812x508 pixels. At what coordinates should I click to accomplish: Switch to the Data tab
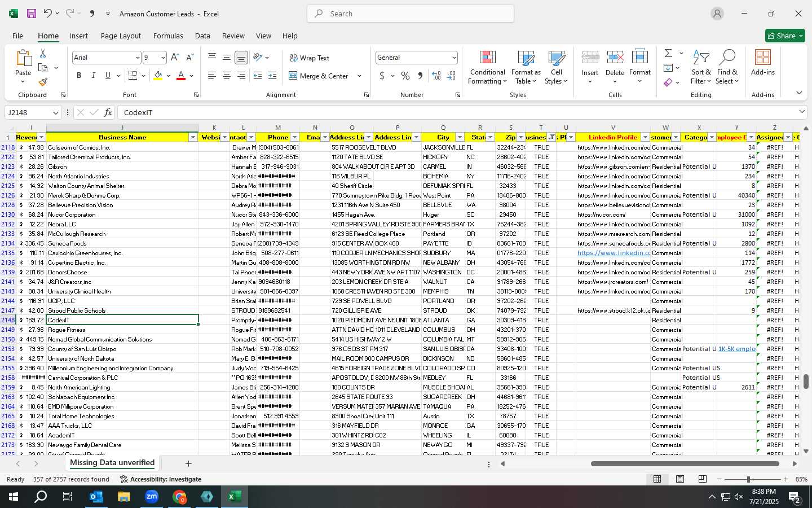[x=202, y=36]
